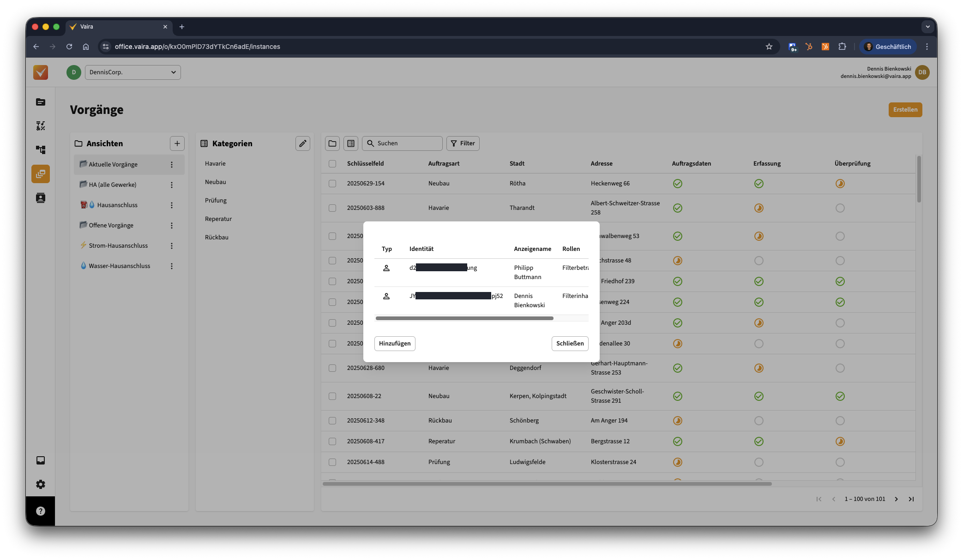Click the plus icon to add Ansicht
The height and width of the screenshot is (560, 963).
click(177, 143)
